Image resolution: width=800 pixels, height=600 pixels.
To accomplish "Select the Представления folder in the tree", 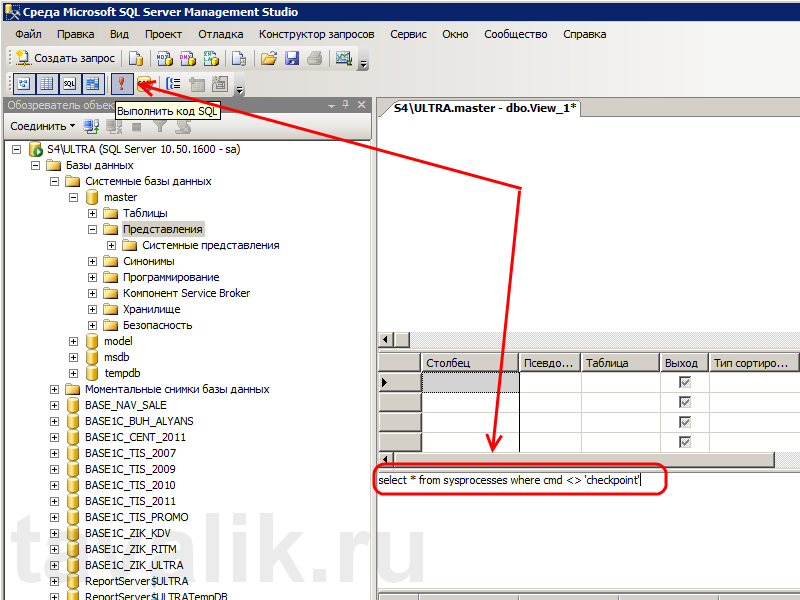I will [x=163, y=229].
